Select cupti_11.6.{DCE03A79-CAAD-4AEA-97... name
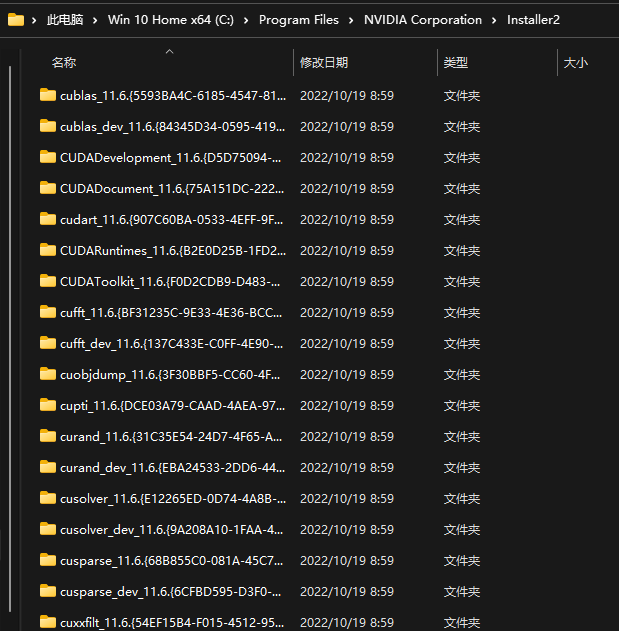 pyautogui.click(x=172, y=406)
